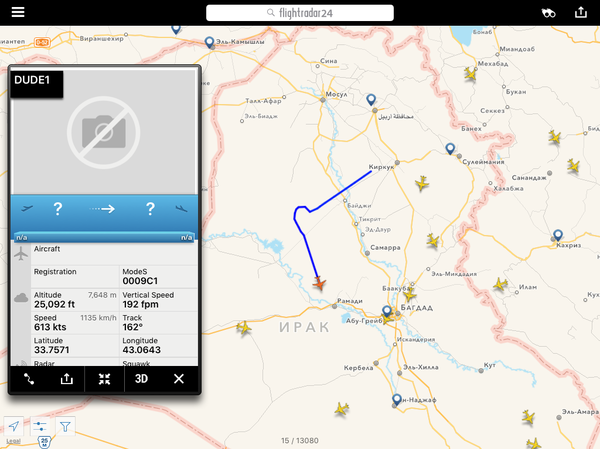This screenshot has height=449, width=600.
Task: Open the airport pin near Мосул
Action: [x=371, y=100]
